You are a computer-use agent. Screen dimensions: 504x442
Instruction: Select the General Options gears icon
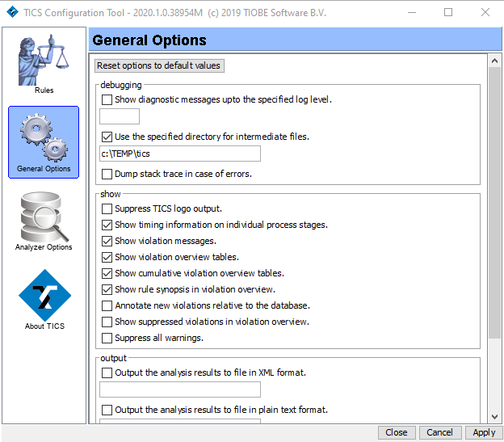click(44, 137)
